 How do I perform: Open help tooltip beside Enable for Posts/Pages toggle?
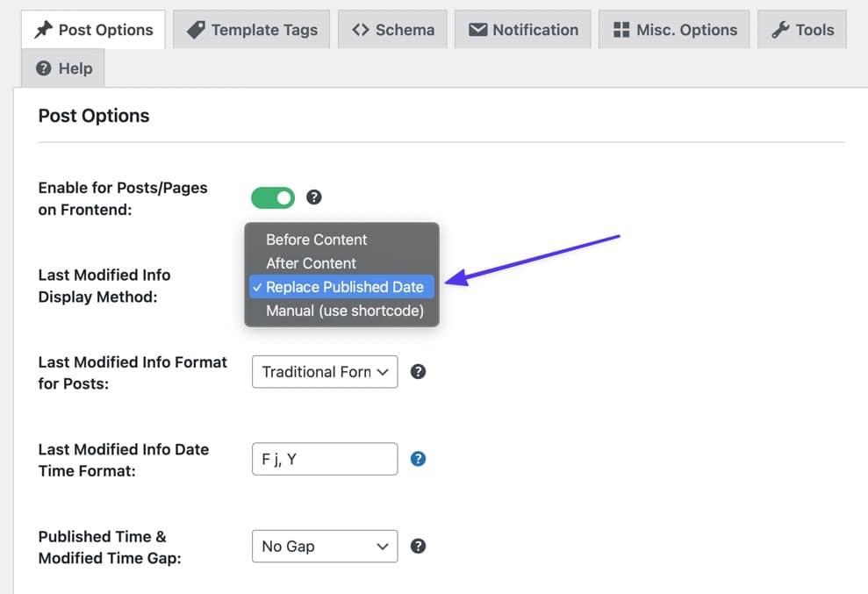tap(313, 197)
